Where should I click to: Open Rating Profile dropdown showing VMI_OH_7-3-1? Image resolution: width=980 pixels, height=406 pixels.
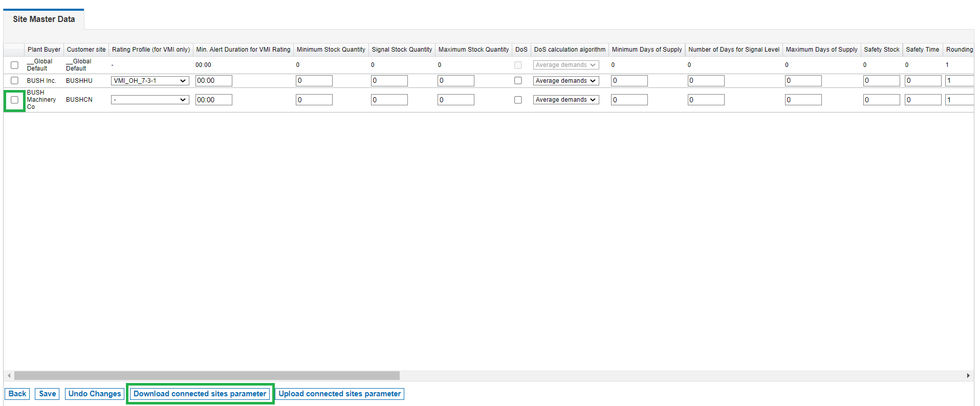[150, 81]
